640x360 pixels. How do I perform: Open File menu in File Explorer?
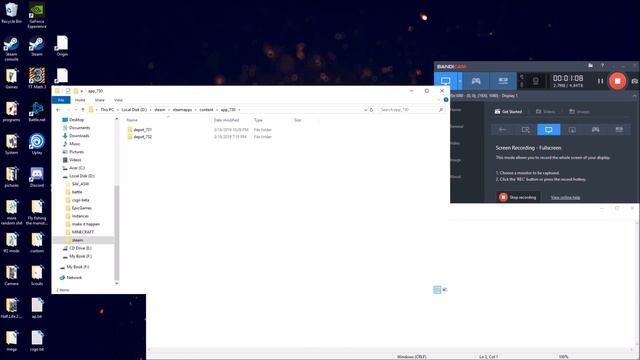click(61, 100)
